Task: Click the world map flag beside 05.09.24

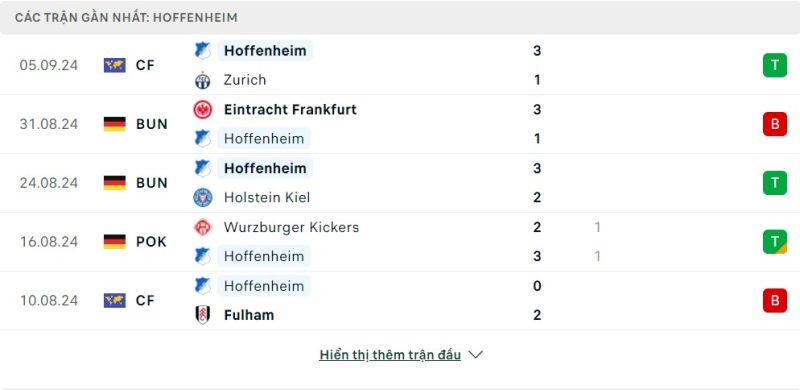Action: tap(115, 65)
